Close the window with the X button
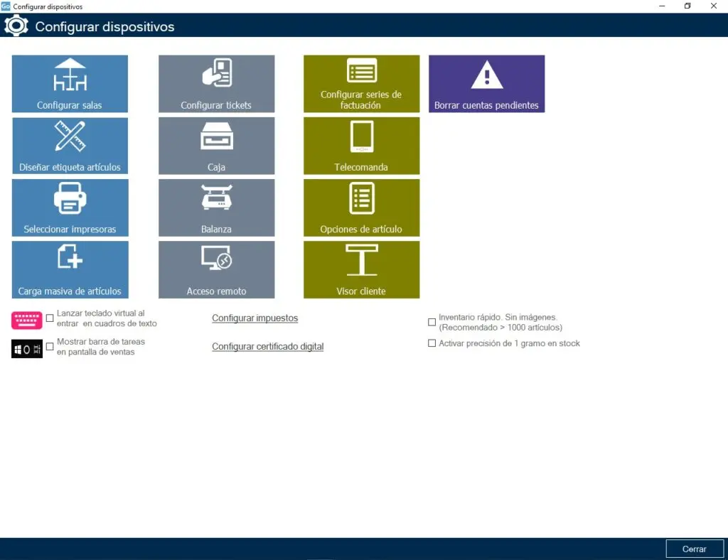 click(x=714, y=6)
